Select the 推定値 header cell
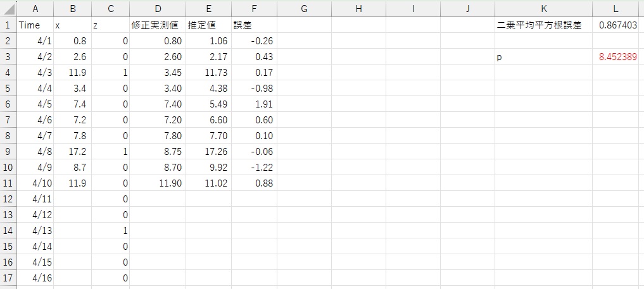Viewport: 644px width, 289px height. point(208,25)
